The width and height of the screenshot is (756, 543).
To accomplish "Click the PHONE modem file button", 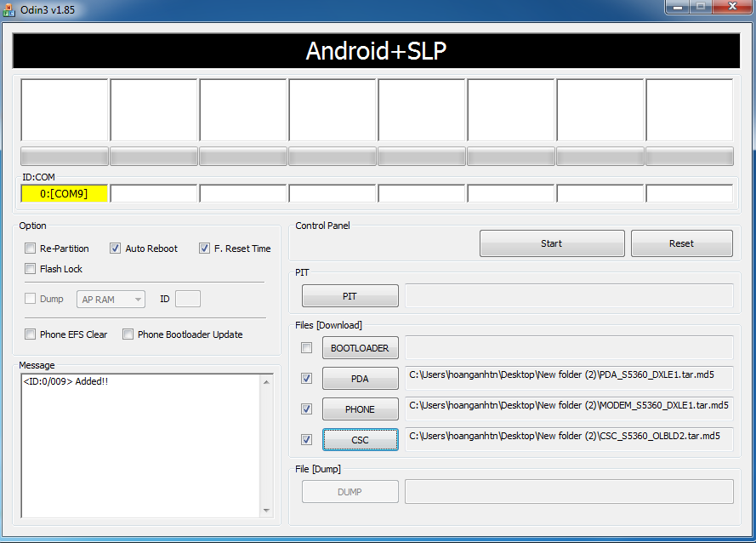I will 360,409.
